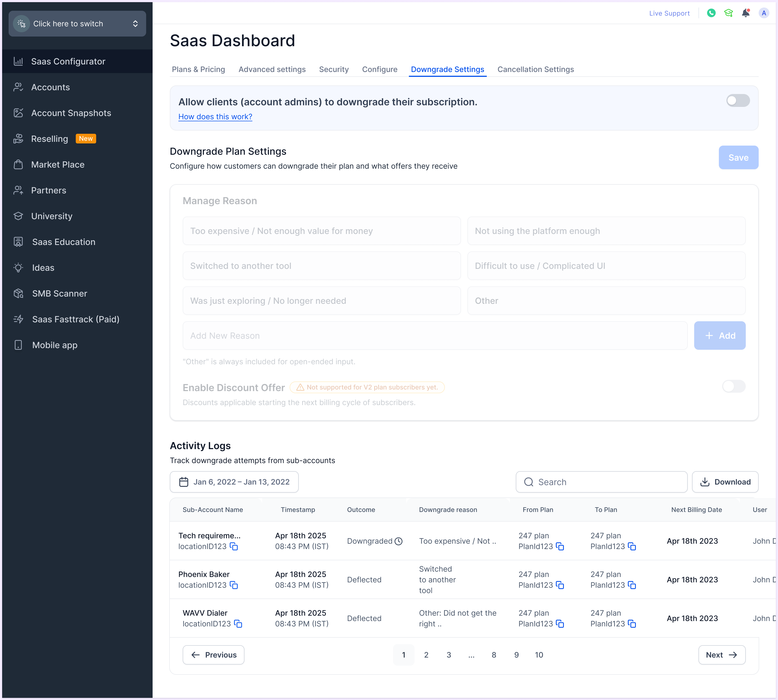778x700 pixels.
Task: Click the user avatar 'A' icon
Action: (764, 13)
